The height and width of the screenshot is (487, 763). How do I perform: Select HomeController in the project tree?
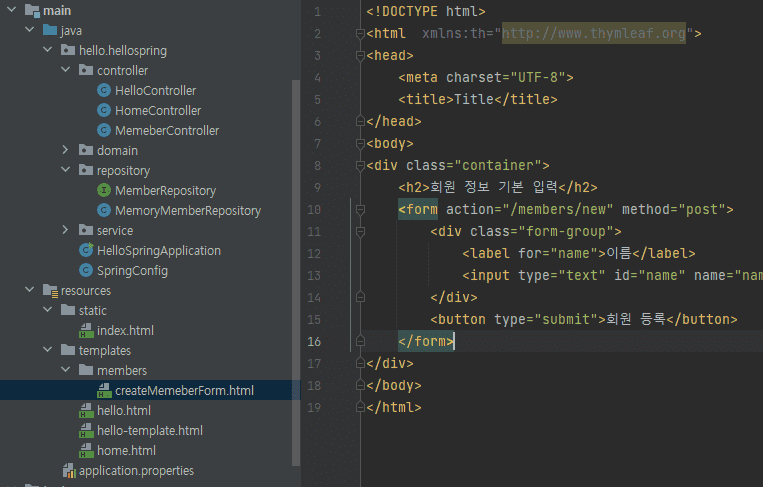(x=158, y=110)
